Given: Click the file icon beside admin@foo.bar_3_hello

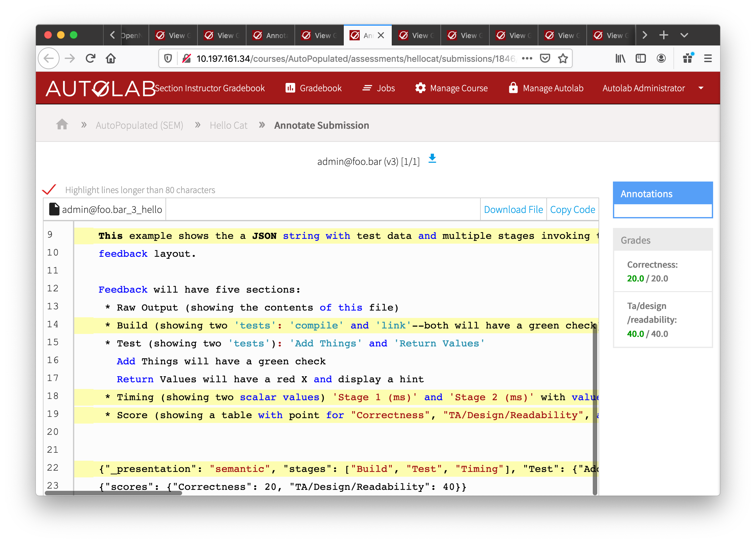Looking at the screenshot, I should 54,209.
